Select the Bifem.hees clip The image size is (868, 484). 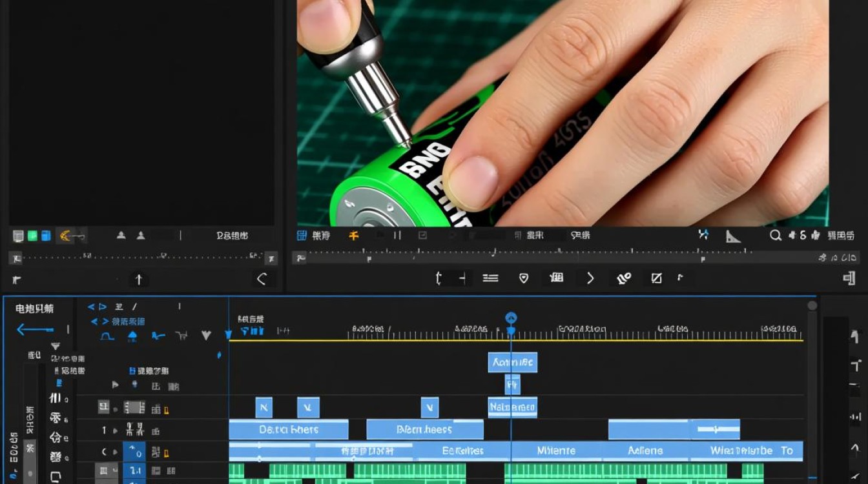425,429
